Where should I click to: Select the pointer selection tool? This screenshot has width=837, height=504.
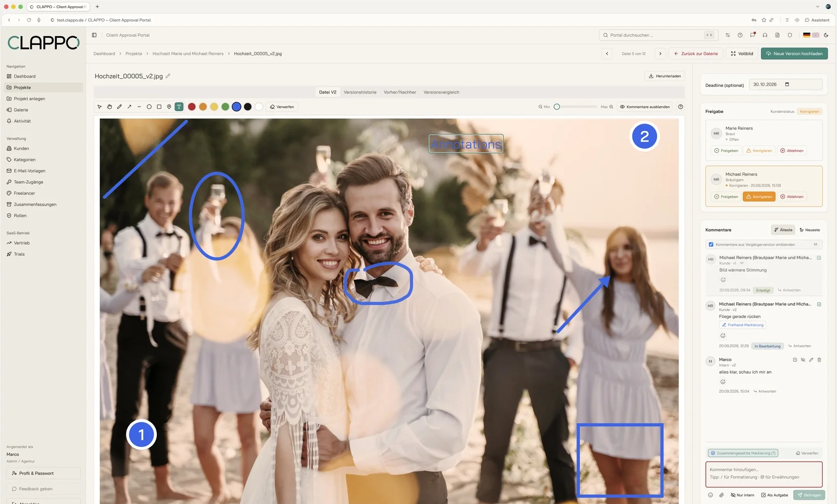(x=100, y=107)
